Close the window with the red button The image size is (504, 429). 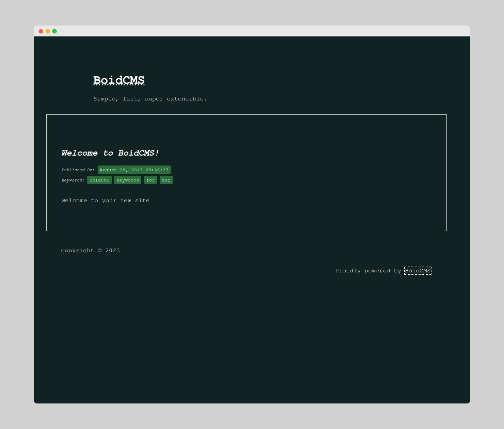coord(41,31)
